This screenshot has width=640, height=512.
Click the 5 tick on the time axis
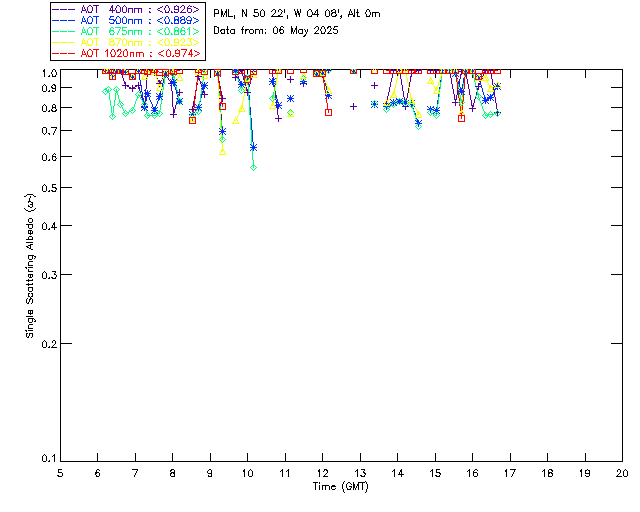tap(60, 472)
